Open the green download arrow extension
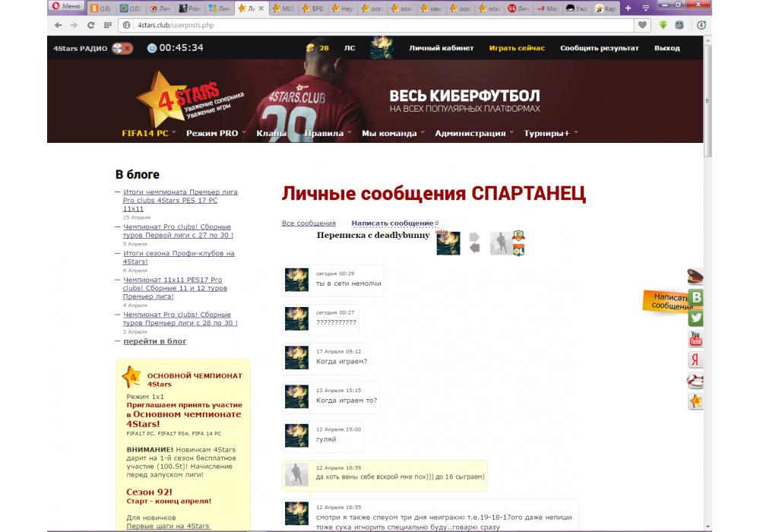The width and height of the screenshot is (760, 532). 663,25
